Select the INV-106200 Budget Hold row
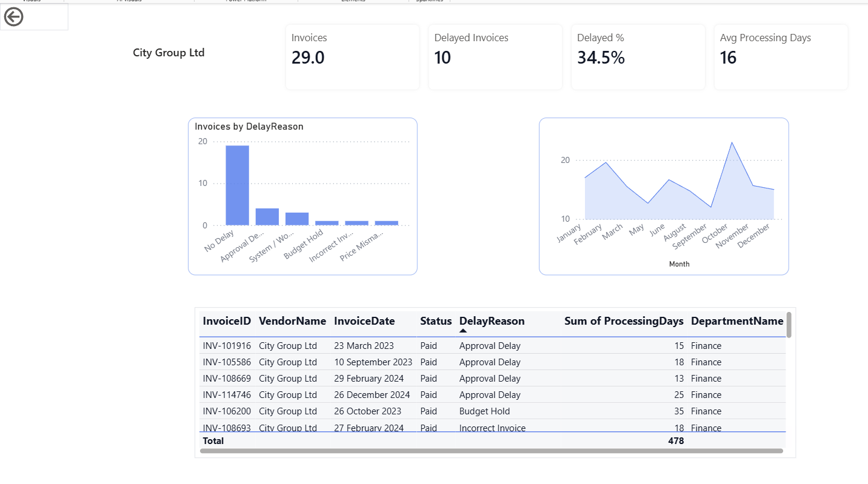 click(x=227, y=411)
